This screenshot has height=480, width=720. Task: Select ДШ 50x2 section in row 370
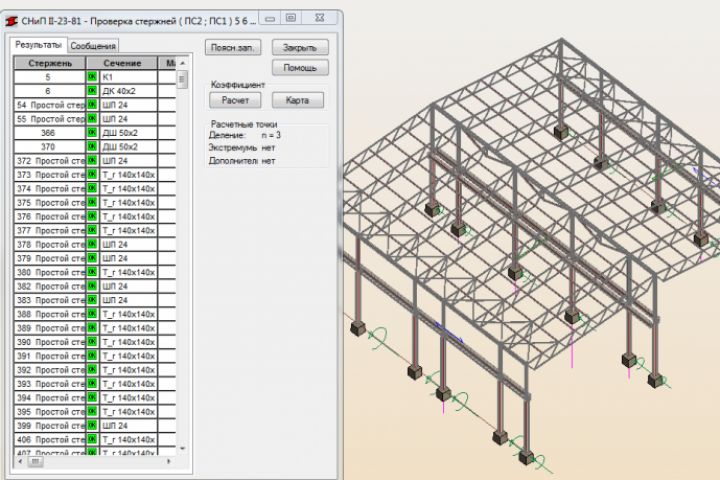[128, 147]
